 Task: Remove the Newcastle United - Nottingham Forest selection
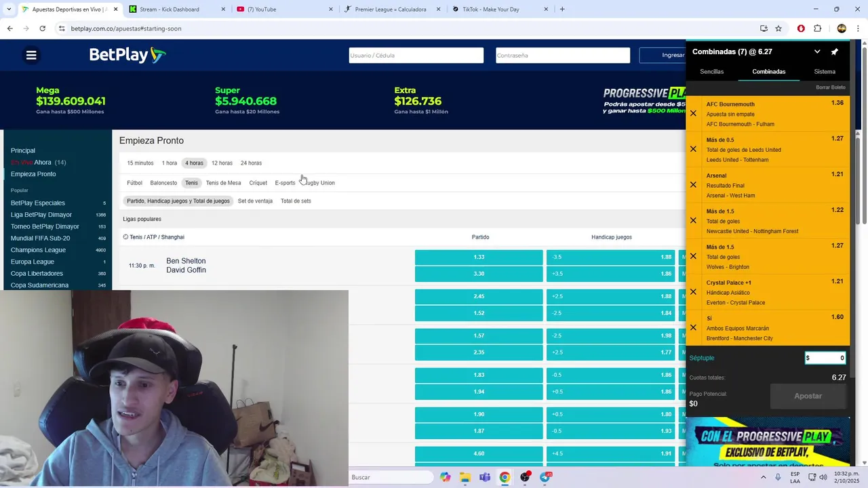click(693, 220)
